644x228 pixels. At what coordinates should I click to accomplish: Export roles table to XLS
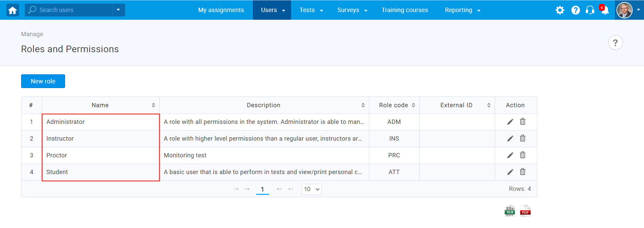[510, 211]
